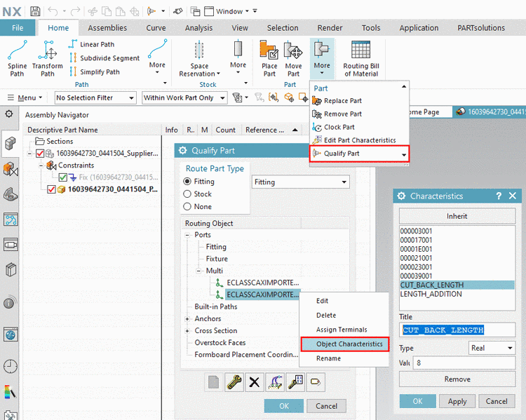526x420 pixels.
Task: Click the question mark help icon in Characteristics
Action: (x=499, y=196)
